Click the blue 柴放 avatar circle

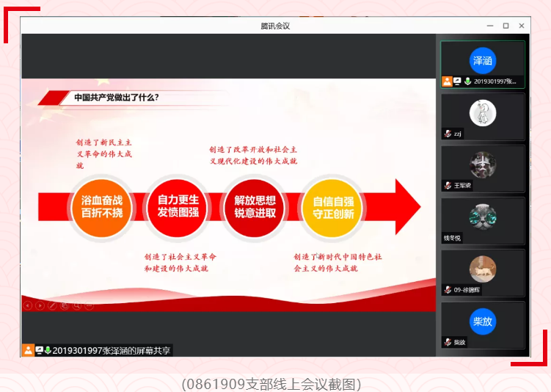tap(482, 321)
